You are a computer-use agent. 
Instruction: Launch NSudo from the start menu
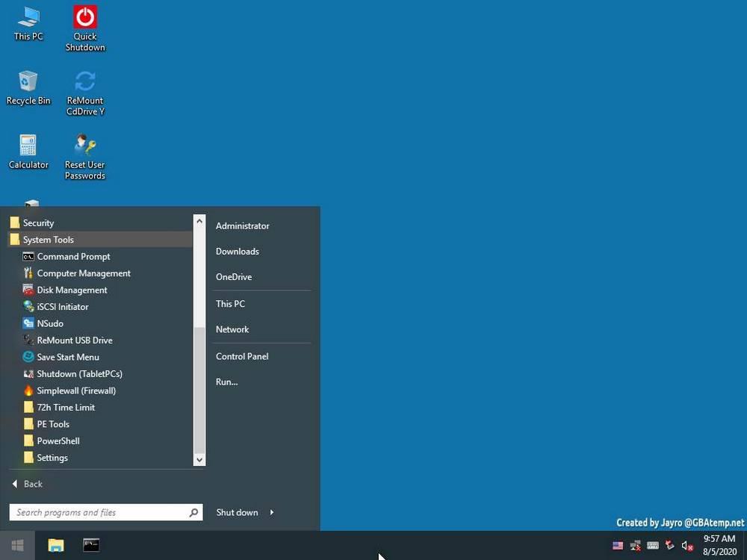(x=50, y=323)
